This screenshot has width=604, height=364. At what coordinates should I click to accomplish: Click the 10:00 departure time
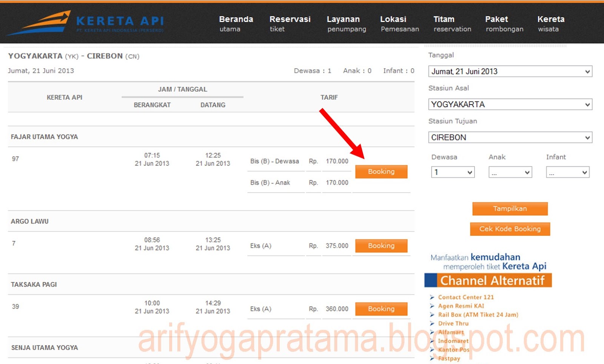(152, 303)
